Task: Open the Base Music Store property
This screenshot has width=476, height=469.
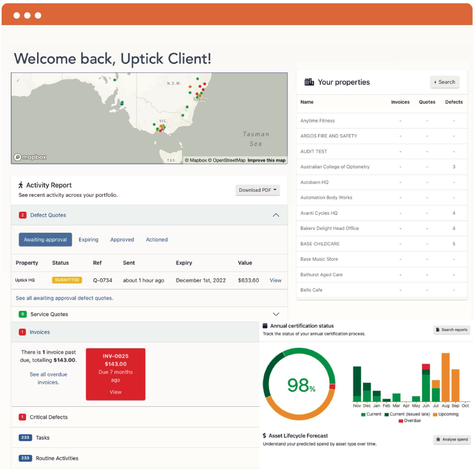Action: click(x=382, y=259)
